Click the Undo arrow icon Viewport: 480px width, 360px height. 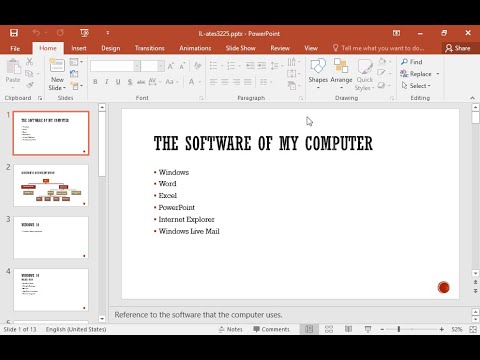coord(36,33)
